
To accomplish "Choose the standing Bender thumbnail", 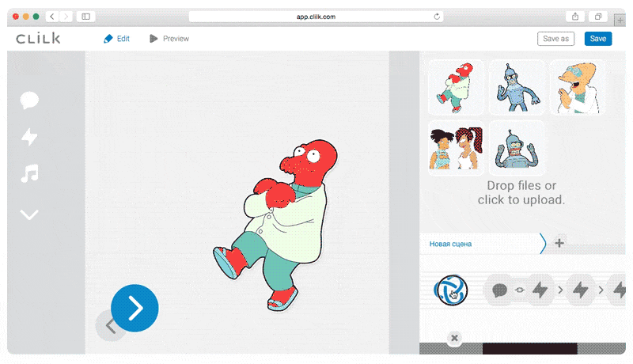I will pyautogui.click(x=517, y=87).
